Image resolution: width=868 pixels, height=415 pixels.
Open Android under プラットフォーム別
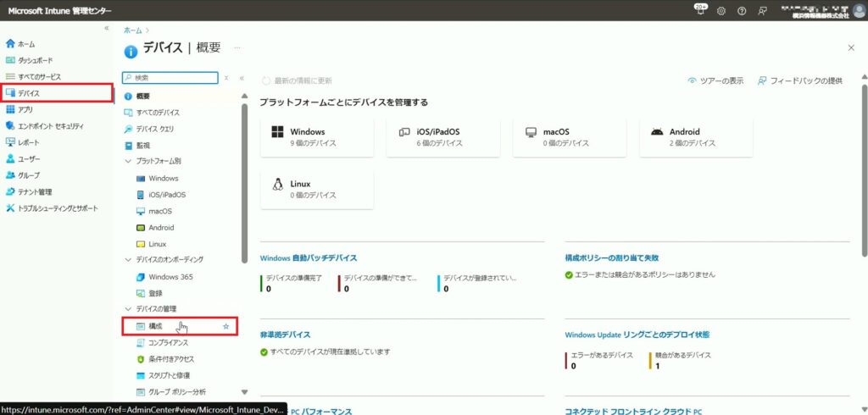pos(156,228)
